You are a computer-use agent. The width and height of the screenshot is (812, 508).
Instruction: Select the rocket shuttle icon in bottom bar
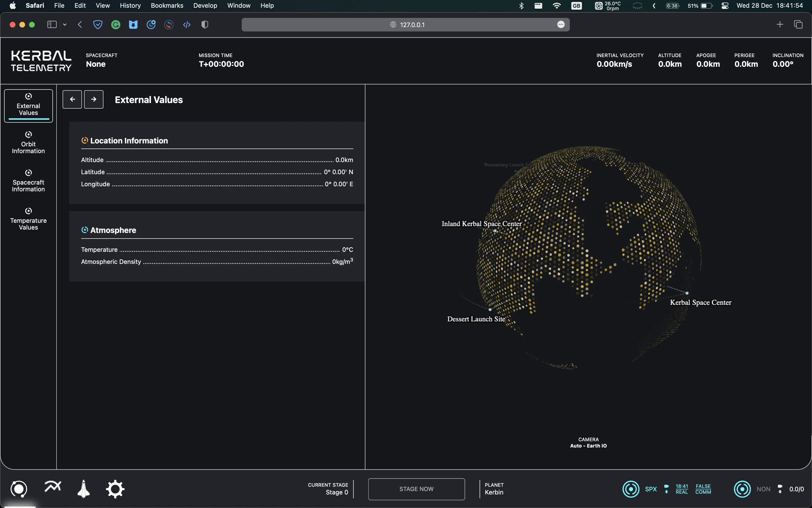(84, 489)
